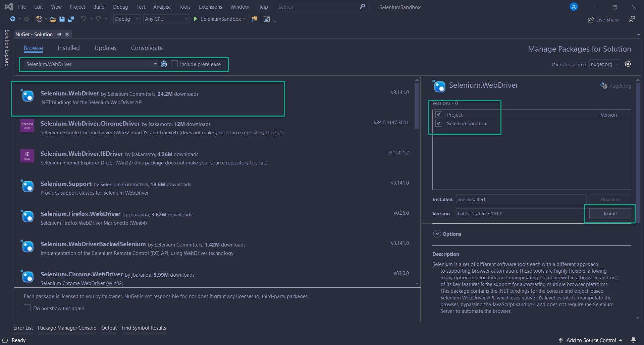
Task: Click the search magnifier icon in title bar
Action: (x=362, y=7)
